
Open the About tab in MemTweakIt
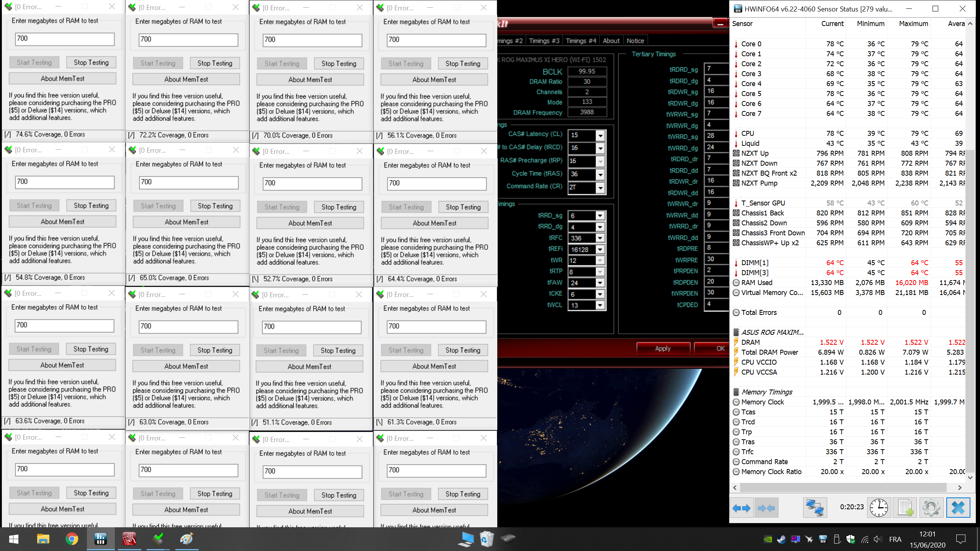(611, 41)
